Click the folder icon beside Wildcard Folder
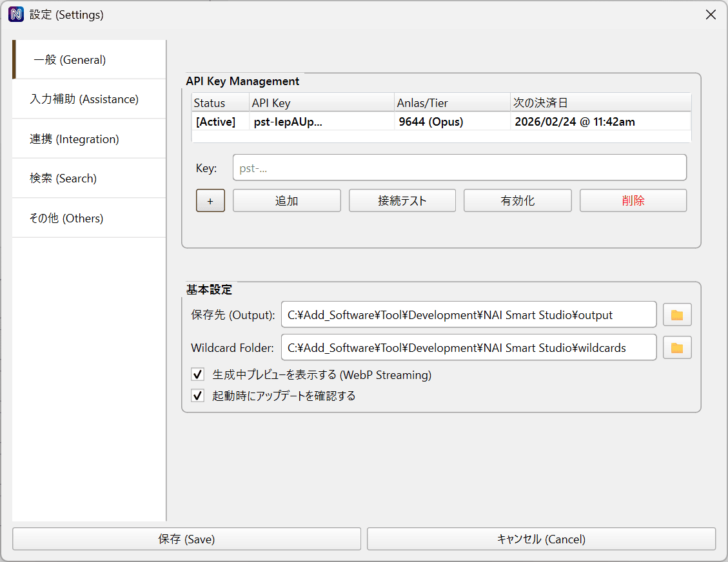This screenshot has height=562, width=728. tap(677, 348)
